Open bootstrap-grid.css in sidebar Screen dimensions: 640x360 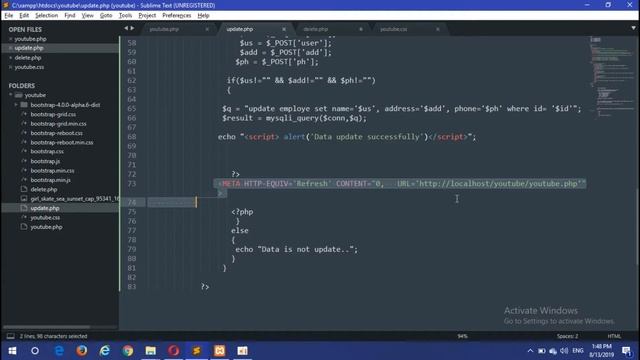53,114
